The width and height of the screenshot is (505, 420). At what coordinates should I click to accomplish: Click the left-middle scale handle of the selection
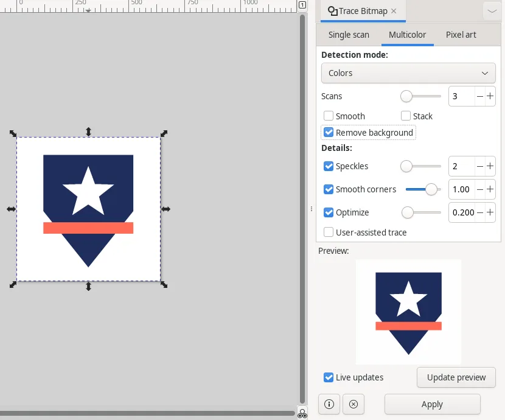[x=12, y=209]
